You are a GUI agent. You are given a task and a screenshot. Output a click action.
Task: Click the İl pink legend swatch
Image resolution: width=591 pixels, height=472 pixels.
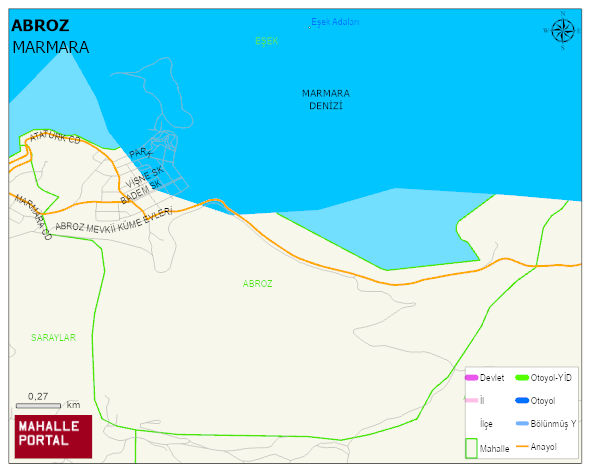point(472,400)
